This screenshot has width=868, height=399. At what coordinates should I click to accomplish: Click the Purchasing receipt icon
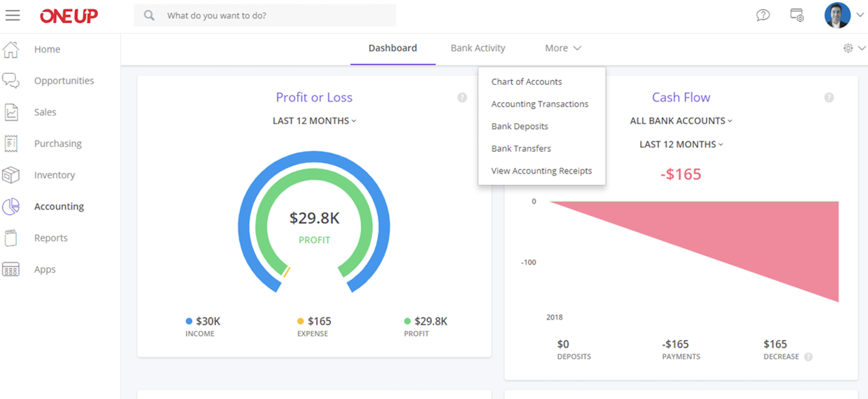(11, 143)
